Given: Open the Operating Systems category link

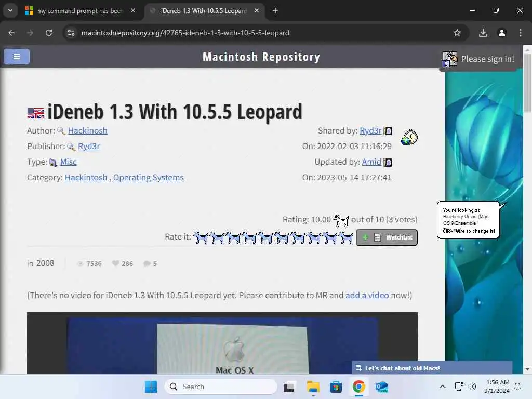Looking at the screenshot, I should [x=148, y=178].
